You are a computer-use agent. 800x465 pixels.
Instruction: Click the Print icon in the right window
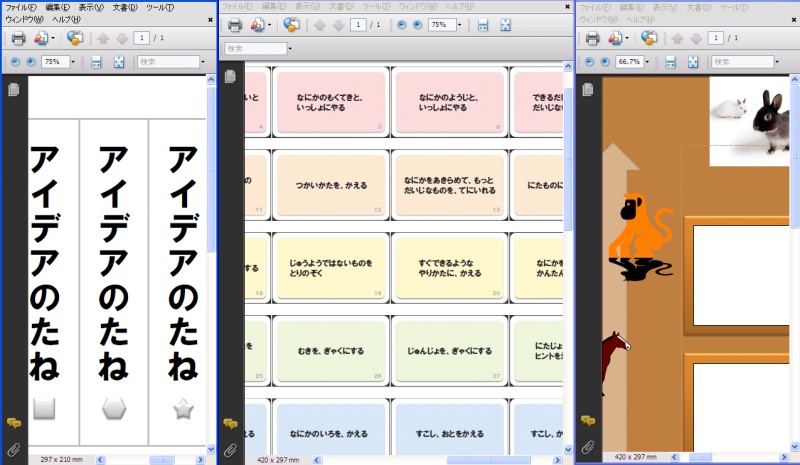pos(592,38)
